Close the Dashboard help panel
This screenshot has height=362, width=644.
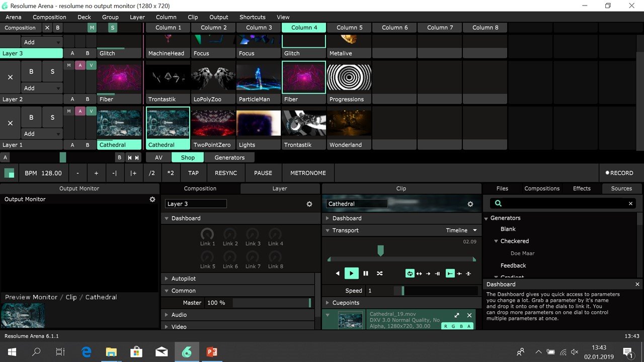[637, 285]
